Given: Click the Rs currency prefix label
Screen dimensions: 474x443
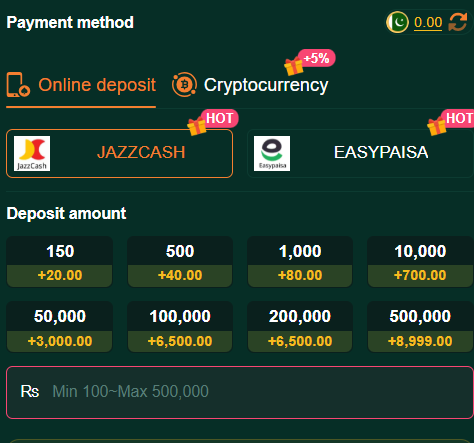Looking at the screenshot, I should tap(30, 391).
